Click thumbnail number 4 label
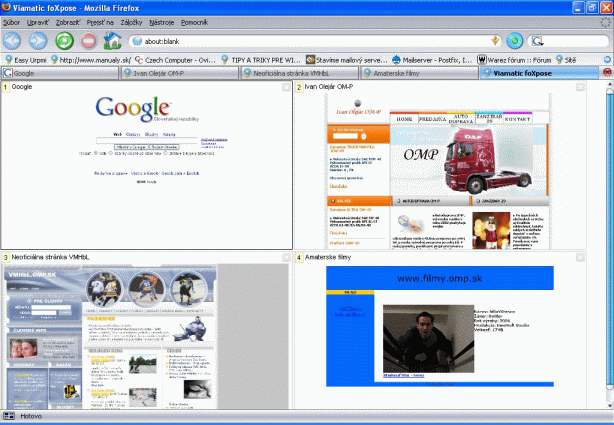Viewport: 614px width, 425px height. click(299, 257)
